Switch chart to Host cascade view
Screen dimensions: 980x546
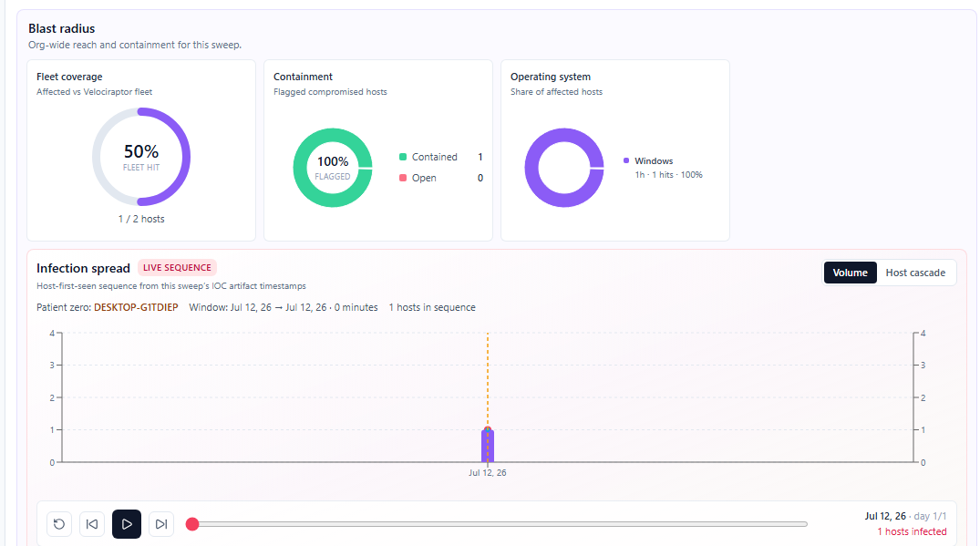[x=915, y=273]
